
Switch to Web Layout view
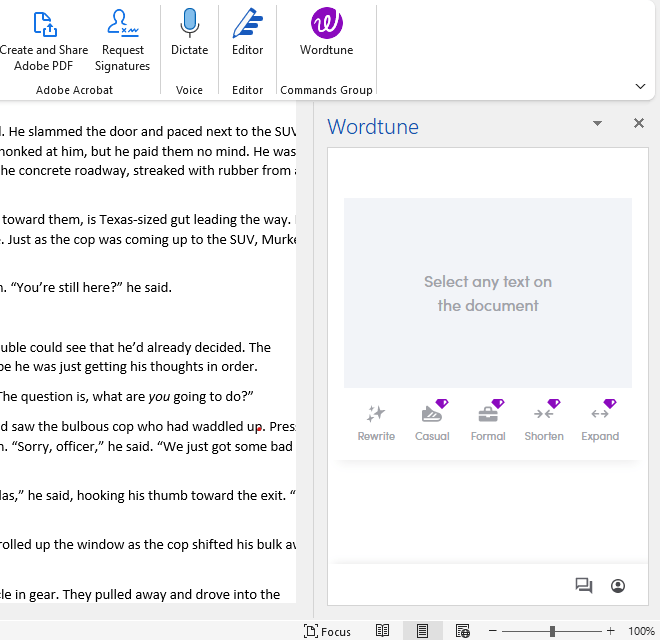pyautogui.click(x=463, y=631)
